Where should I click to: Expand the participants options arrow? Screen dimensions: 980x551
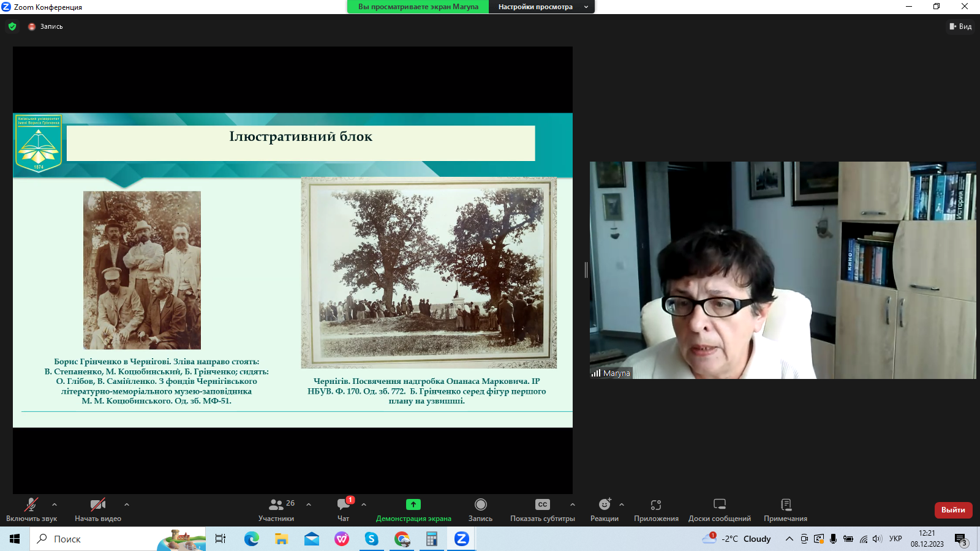pos(309,504)
